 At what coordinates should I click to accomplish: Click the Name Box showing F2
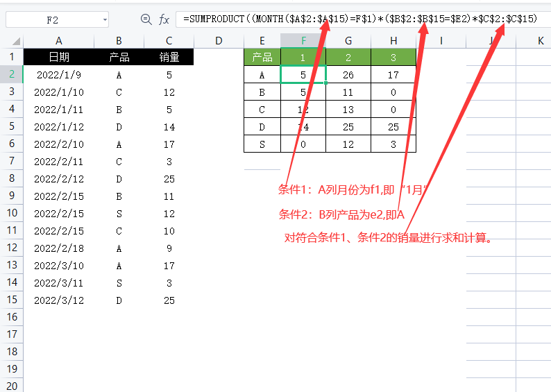(x=58, y=19)
